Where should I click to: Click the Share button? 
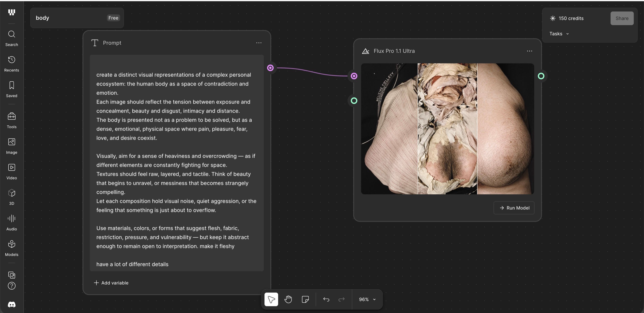point(622,18)
